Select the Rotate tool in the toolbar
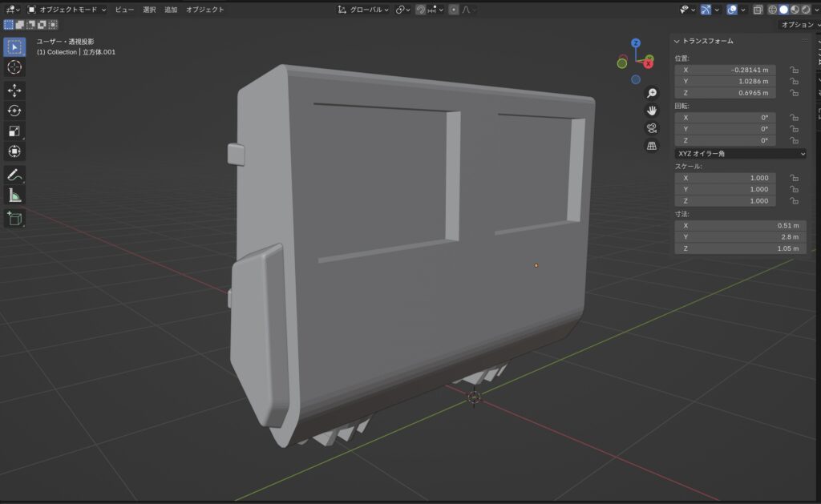Image resolution: width=821 pixels, height=504 pixels. click(x=14, y=111)
